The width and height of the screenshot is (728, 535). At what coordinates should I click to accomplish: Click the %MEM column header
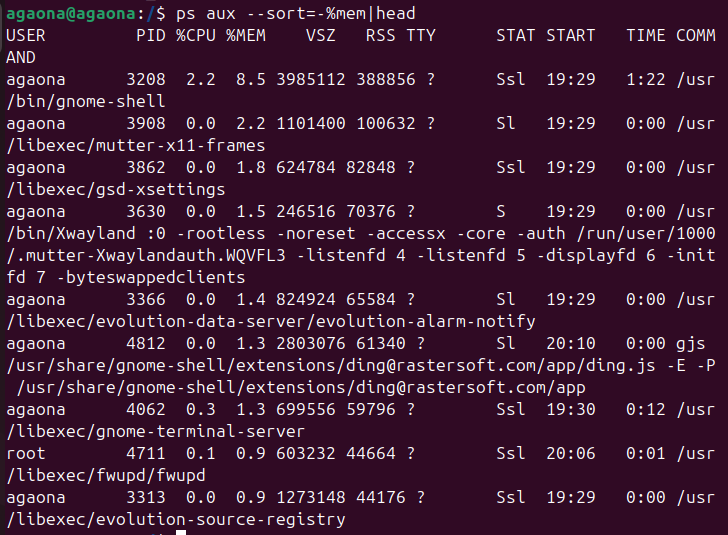coord(246,35)
